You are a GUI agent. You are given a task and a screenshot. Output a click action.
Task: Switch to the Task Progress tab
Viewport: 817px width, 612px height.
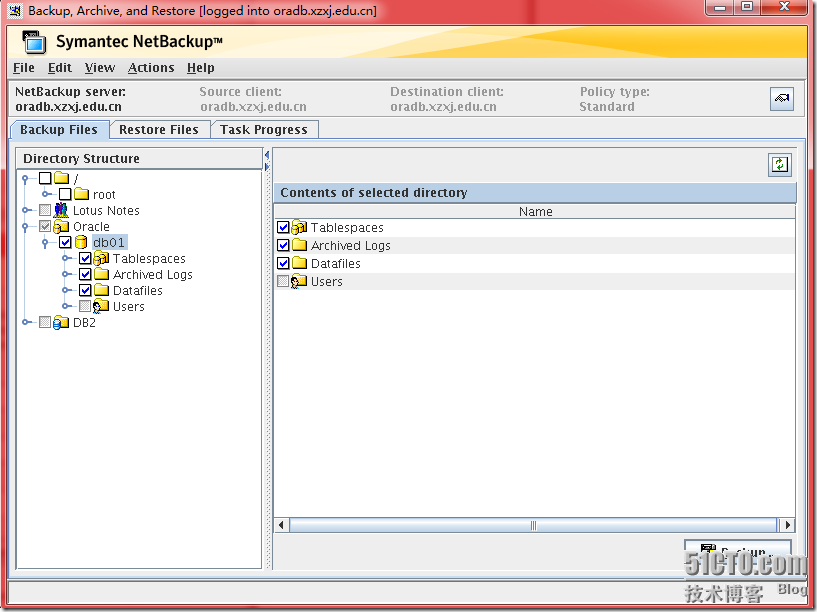tap(264, 130)
